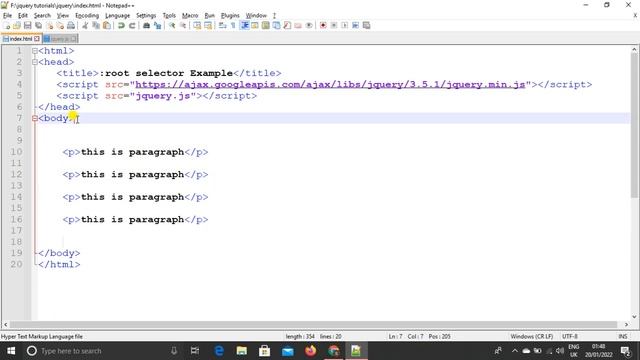Viewport: 640px width, 360px height.
Task: Open Microsoft Edge from the taskbar
Action: tap(219, 351)
